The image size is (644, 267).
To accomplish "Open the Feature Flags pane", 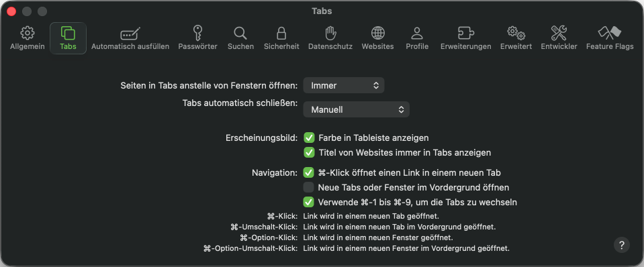I will tap(610, 38).
